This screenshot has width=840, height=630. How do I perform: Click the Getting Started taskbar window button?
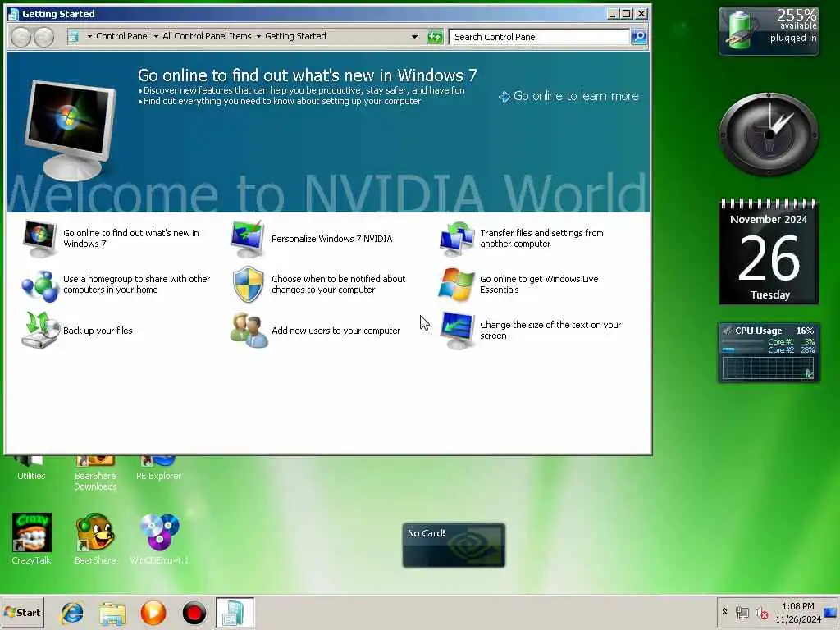click(235, 613)
